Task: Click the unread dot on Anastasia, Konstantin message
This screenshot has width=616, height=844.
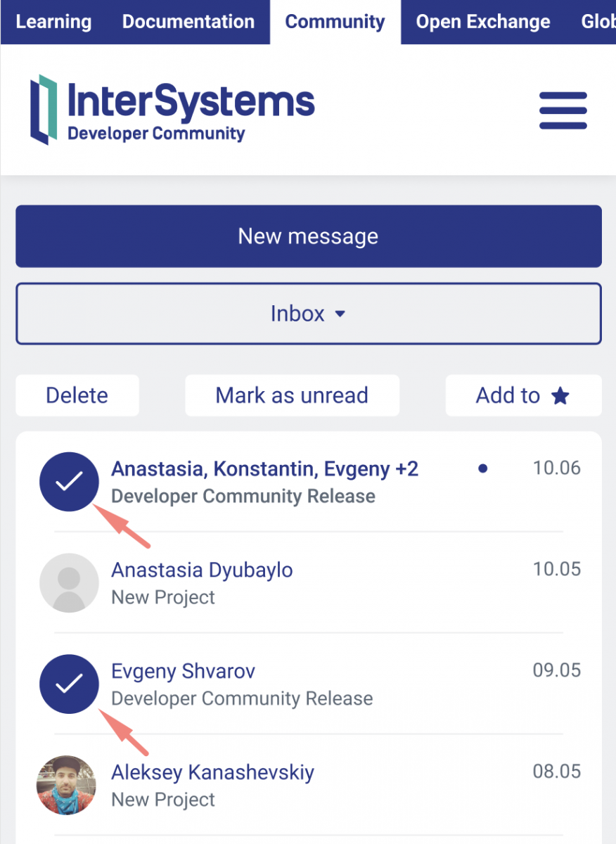Action: [x=482, y=468]
